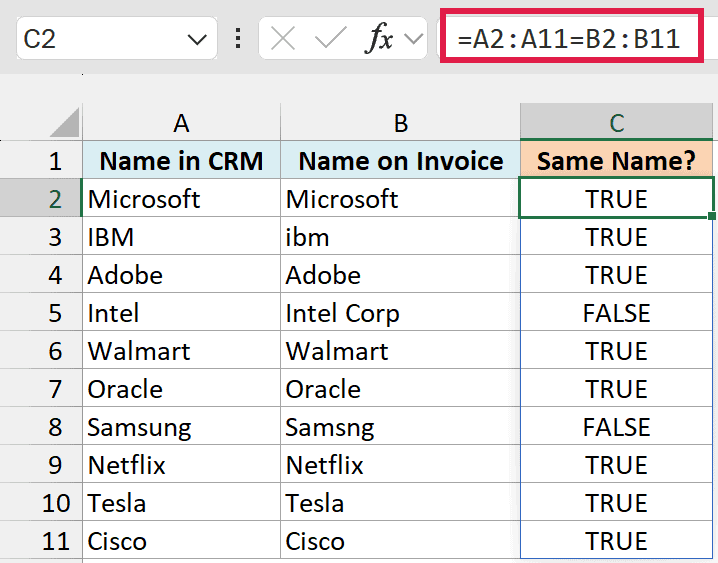The image size is (718, 563).
Task: Select row 1 header
Action: [x=41, y=161]
